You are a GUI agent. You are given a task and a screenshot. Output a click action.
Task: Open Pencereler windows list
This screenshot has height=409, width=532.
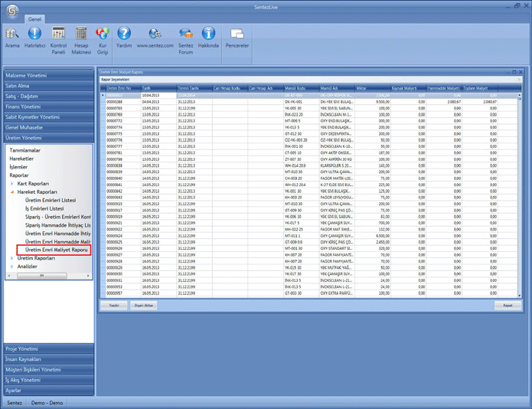coord(237,38)
